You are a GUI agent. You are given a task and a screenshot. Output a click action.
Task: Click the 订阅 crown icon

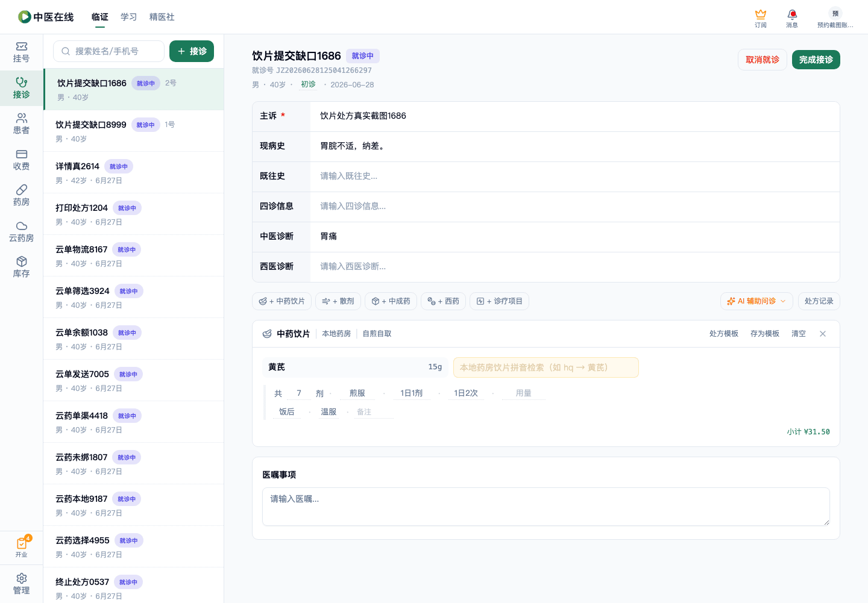[x=761, y=18]
